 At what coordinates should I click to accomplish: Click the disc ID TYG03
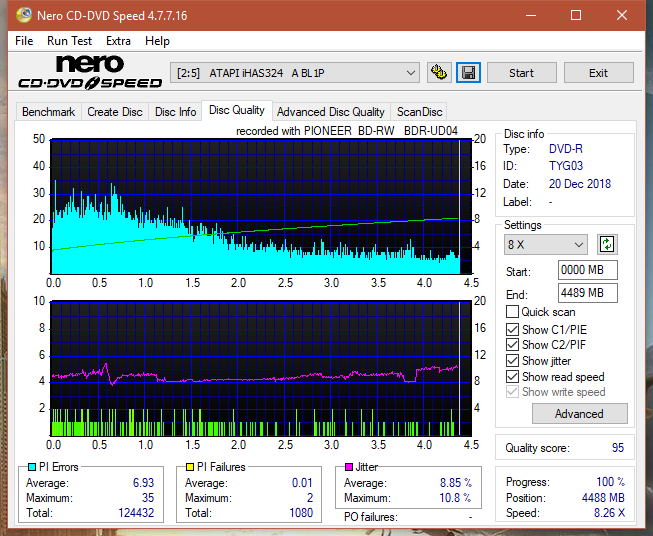[x=566, y=166]
